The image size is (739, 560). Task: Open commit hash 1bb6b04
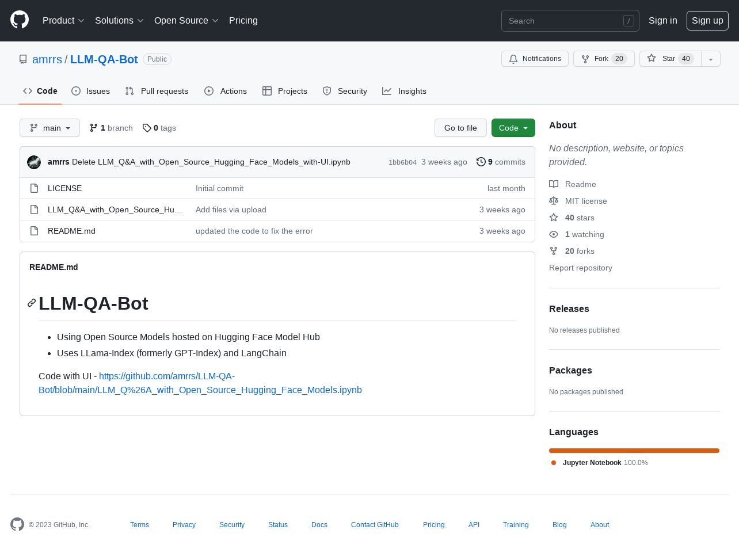pyautogui.click(x=402, y=162)
